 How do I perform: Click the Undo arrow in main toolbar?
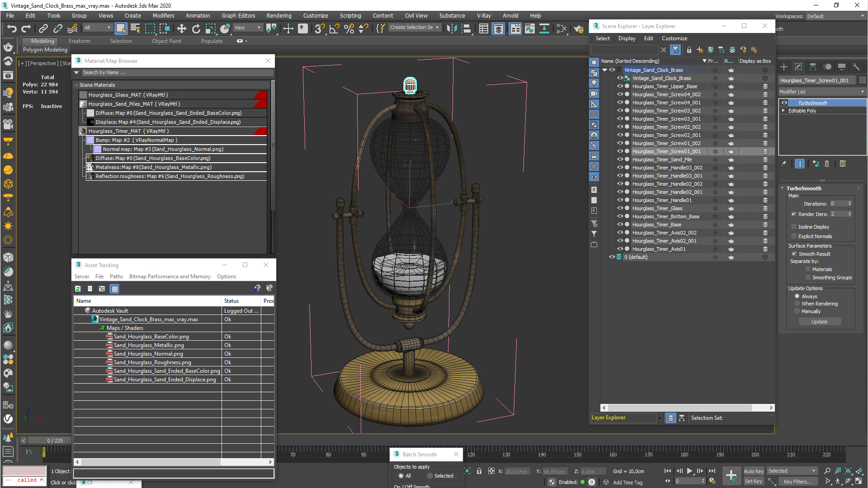coord(12,28)
